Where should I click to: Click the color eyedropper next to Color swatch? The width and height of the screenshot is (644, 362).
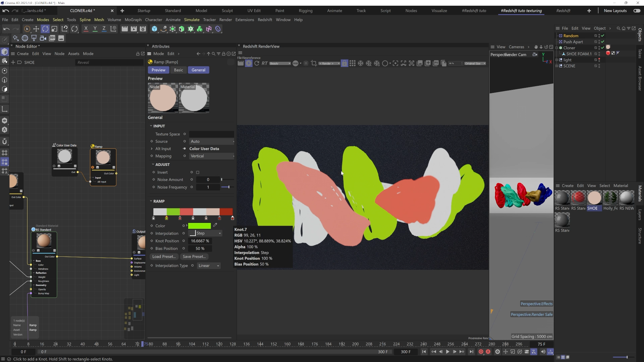tap(215, 225)
